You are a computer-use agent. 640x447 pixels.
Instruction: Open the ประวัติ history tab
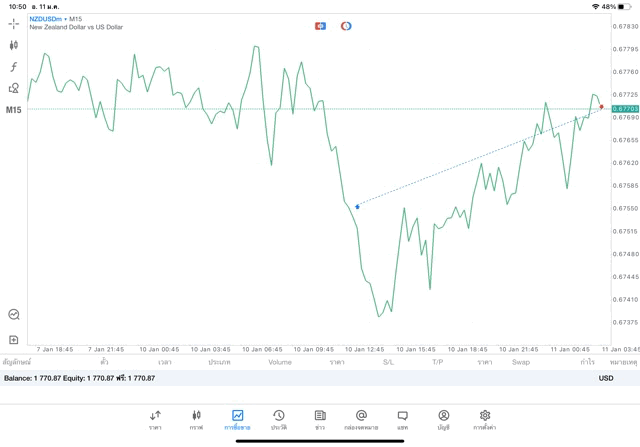pyautogui.click(x=278, y=418)
